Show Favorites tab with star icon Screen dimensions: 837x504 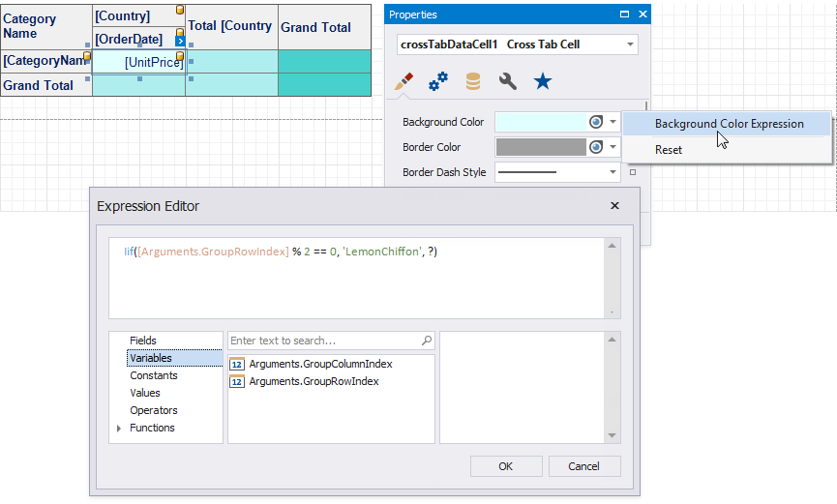coord(543,82)
